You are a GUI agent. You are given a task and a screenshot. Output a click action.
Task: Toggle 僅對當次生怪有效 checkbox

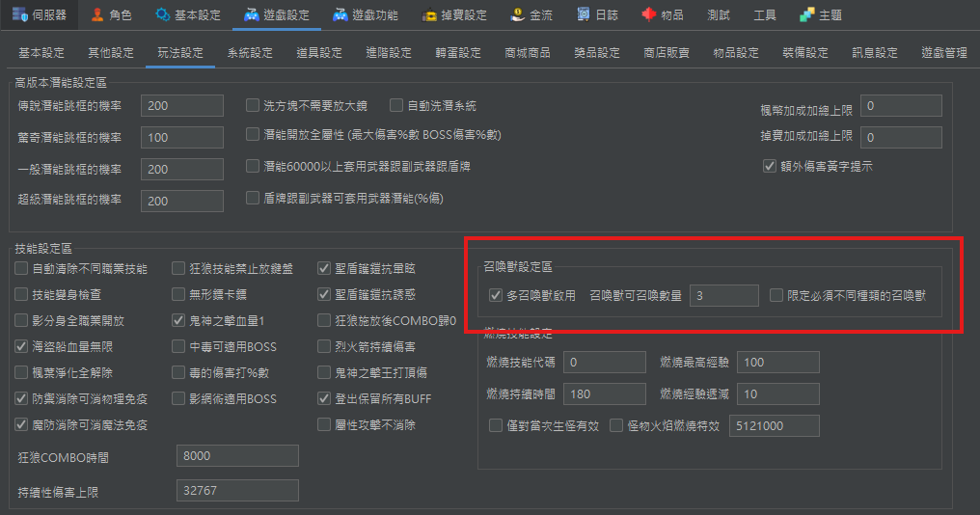pyautogui.click(x=496, y=425)
